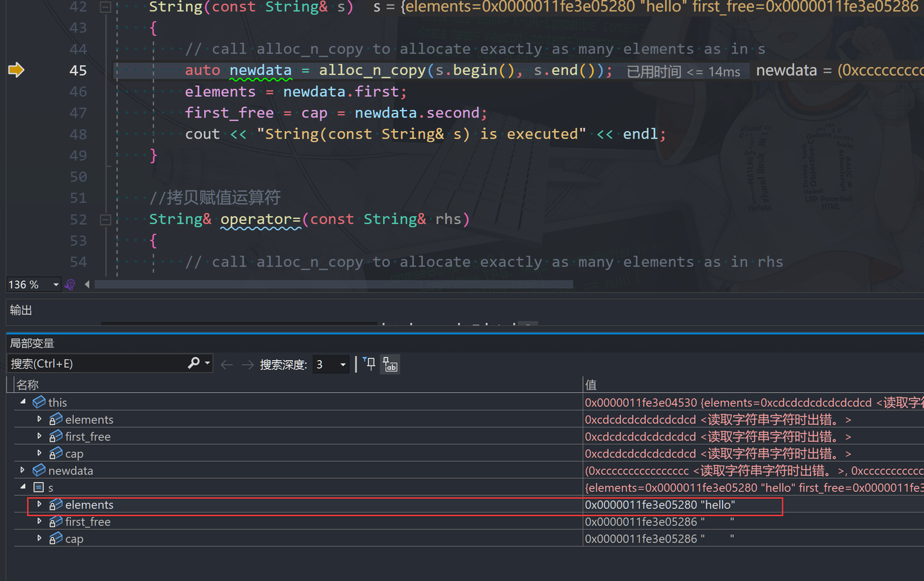Viewport: 924px width, 581px height.
Task: Collapse the 's' variable in Locals
Action: click(x=22, y=487)
